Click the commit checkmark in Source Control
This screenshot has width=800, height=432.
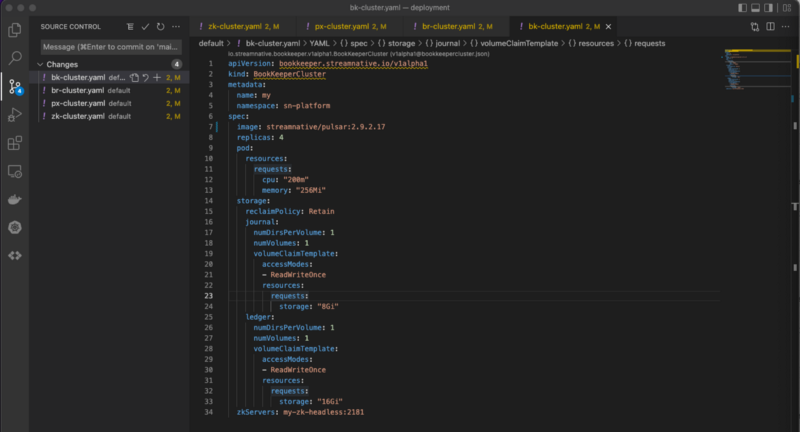(x=146, y=26)
